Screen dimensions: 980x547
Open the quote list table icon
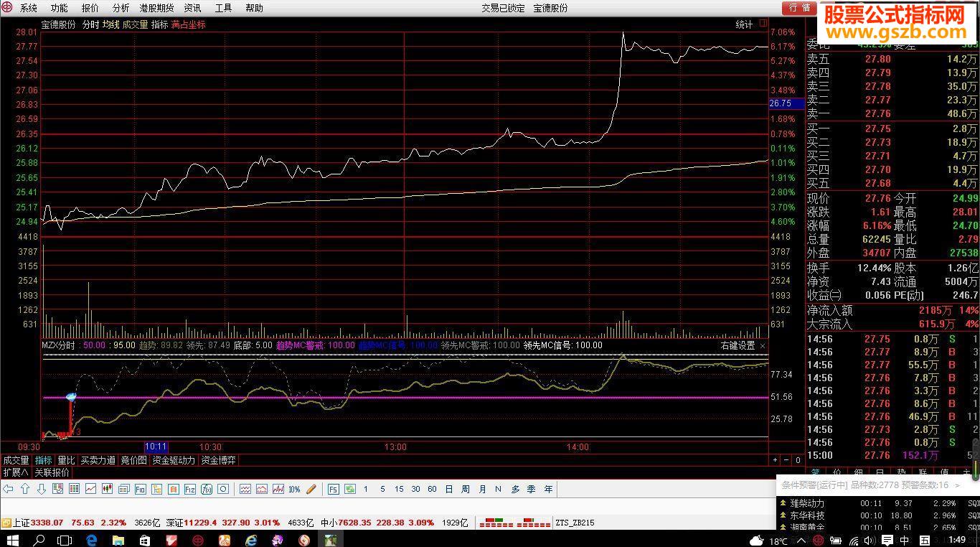tap(74, 489)
